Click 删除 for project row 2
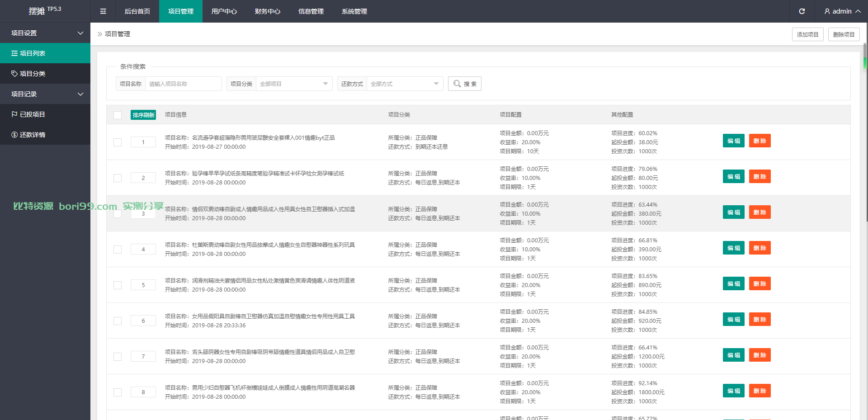The image size is (868, 420). pos(760,177)
